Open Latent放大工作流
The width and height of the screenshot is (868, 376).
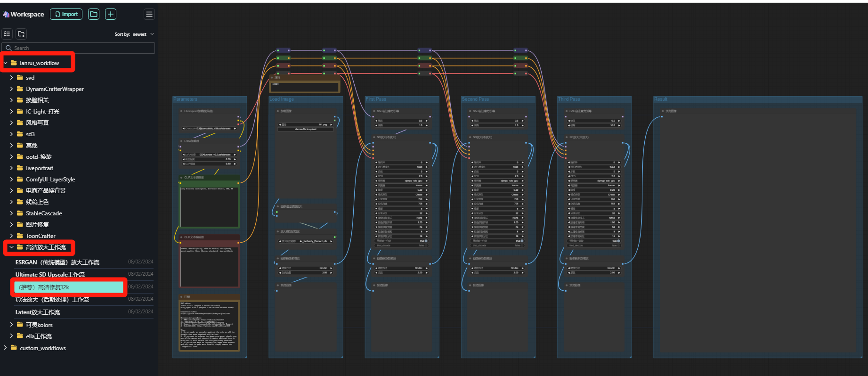pyautogui.click(x=38, y=312)
